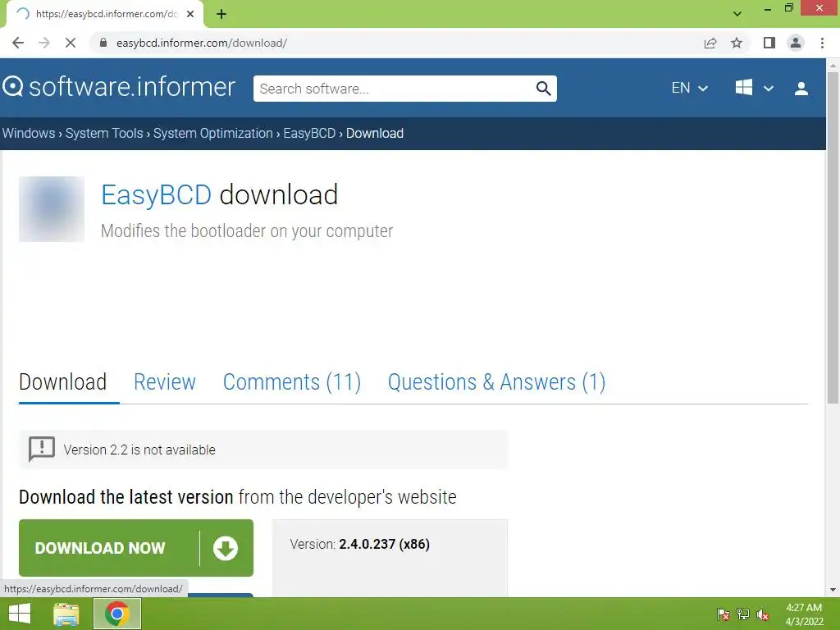Open File Explorer from taskbar
Screen dimensions: 840x630
tap(66, 614)
